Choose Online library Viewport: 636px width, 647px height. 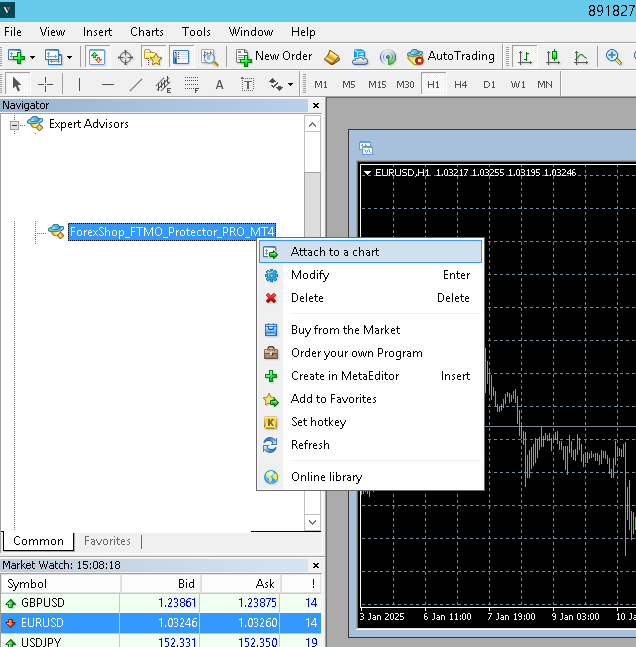[x=370, y=477]
